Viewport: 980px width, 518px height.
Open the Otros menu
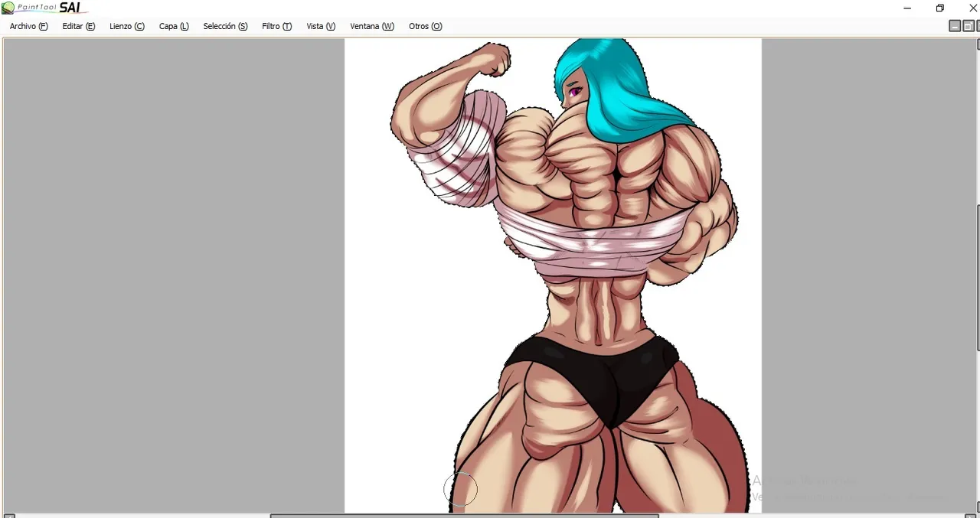[425, 26]
